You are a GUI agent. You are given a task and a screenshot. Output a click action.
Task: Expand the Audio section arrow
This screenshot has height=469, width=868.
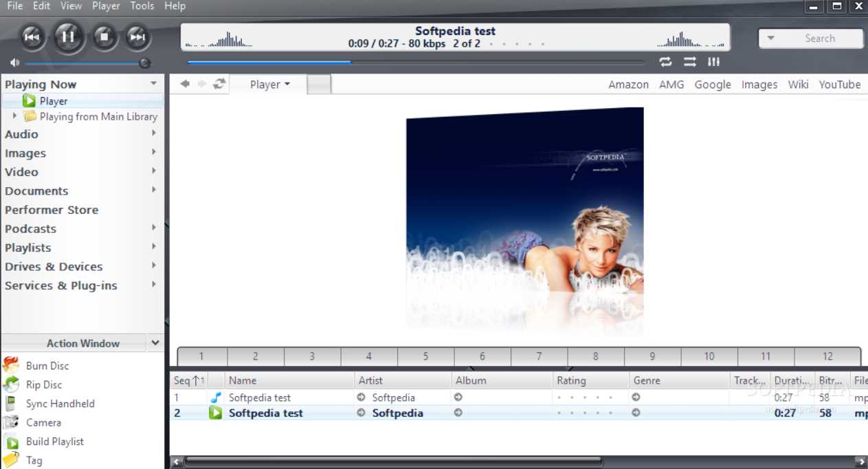point(154,133)
